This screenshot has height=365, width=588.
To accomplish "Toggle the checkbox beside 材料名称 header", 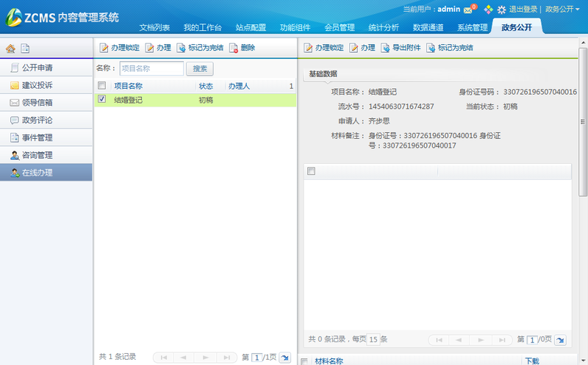I will [305, 361].
